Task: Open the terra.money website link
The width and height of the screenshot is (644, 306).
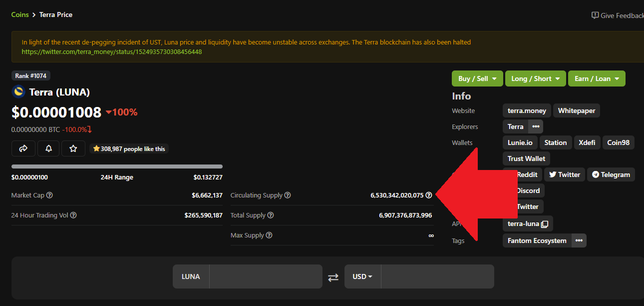Action: [x=527, y=110]
